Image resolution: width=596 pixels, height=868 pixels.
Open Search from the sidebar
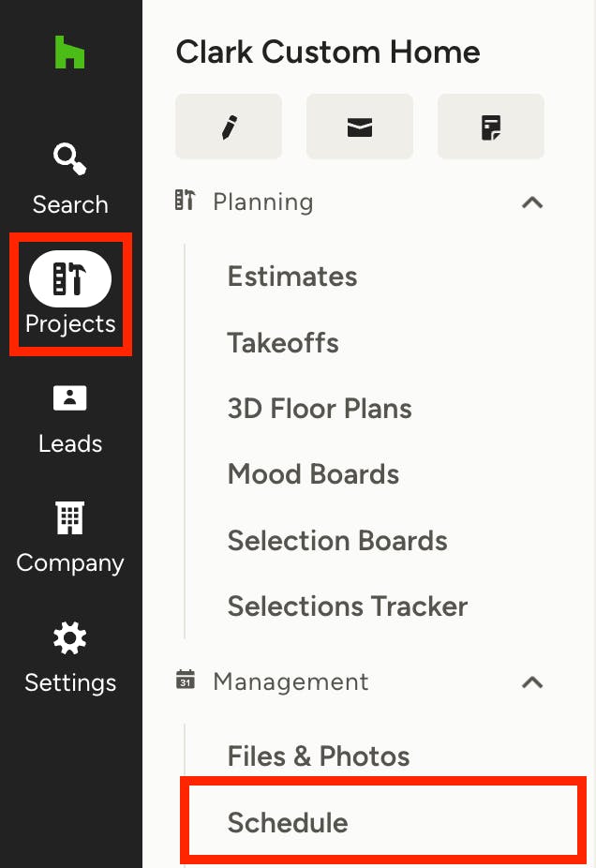coord(70,161)
